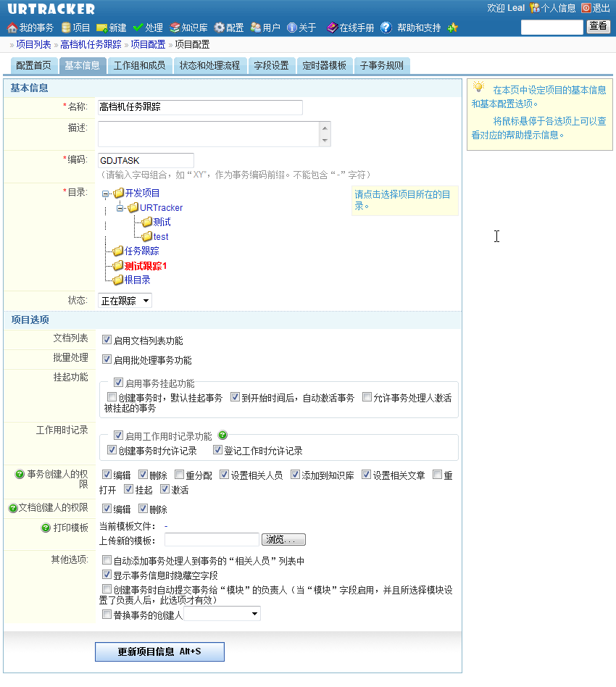Click the folder icon of 测试
The width and height of the screenshot is (616, 687).
pyautogui.click(x=147, y=222)
